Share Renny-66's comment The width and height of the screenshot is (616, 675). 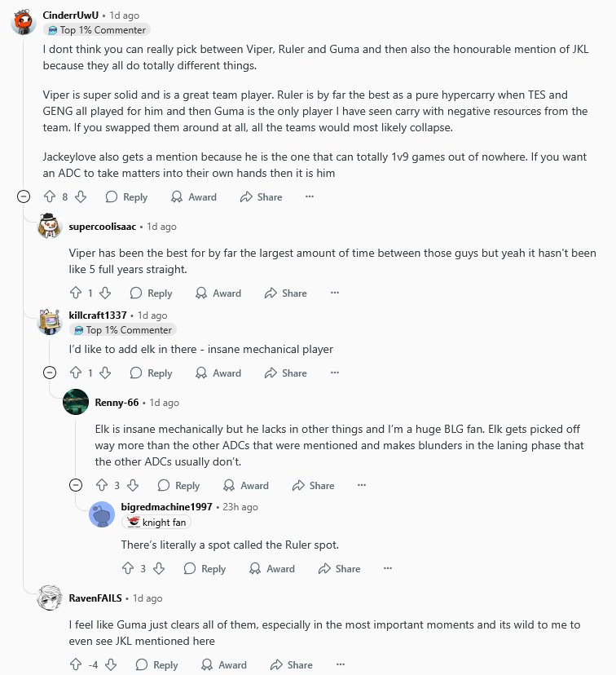pos(313,485)
